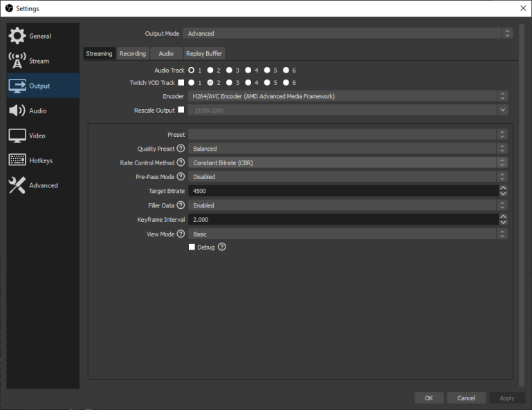The image size is (532, 410).
Task: Click the Keyframe Interval input field
Action: 342,219
